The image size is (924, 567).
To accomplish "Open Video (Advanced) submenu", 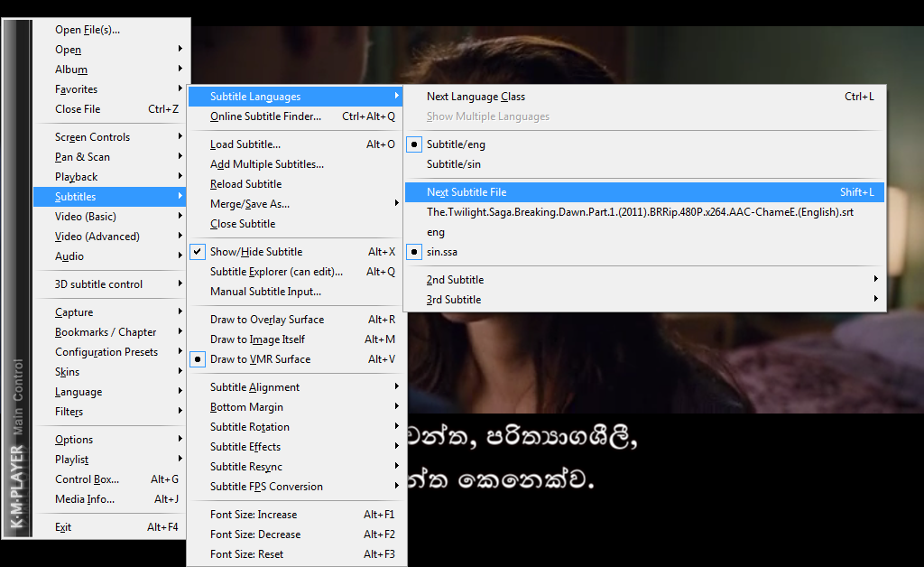I will pos(110,237).
